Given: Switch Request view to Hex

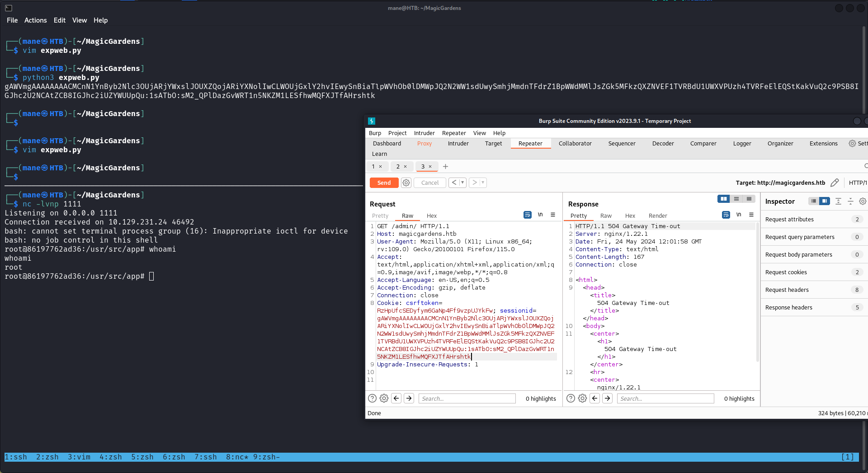Looking at the screenshot, I should [x=432, y=216].
